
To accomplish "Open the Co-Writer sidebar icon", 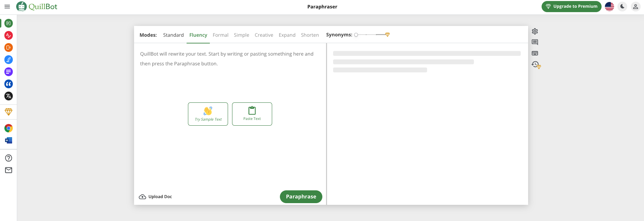I will tap(9, 60).
